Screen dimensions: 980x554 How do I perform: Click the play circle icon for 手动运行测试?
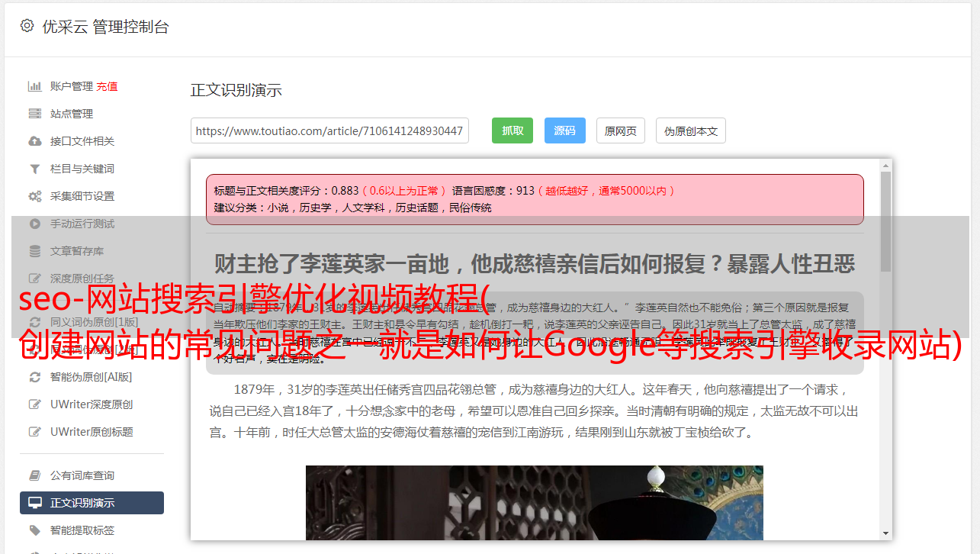pos(35,224)
